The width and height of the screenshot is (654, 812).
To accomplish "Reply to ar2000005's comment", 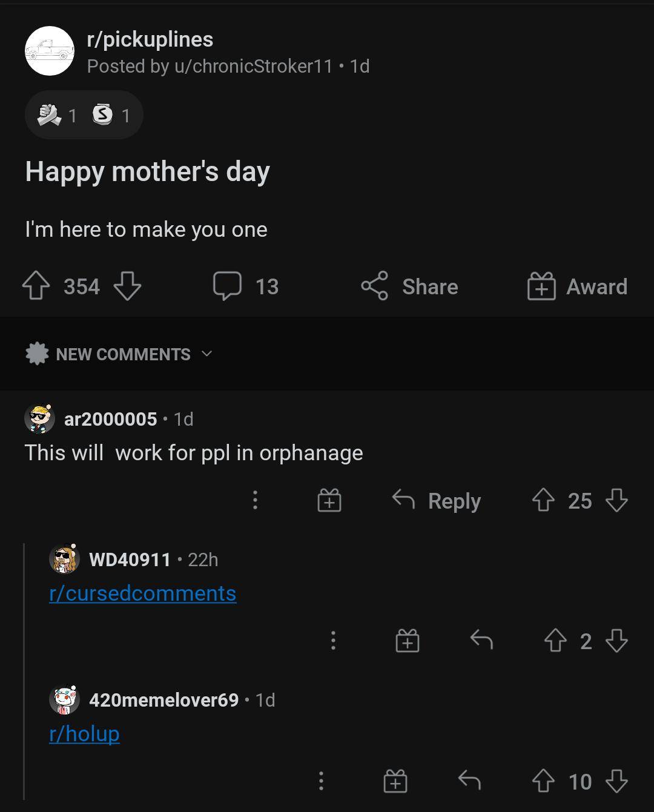I will [437, 501].
